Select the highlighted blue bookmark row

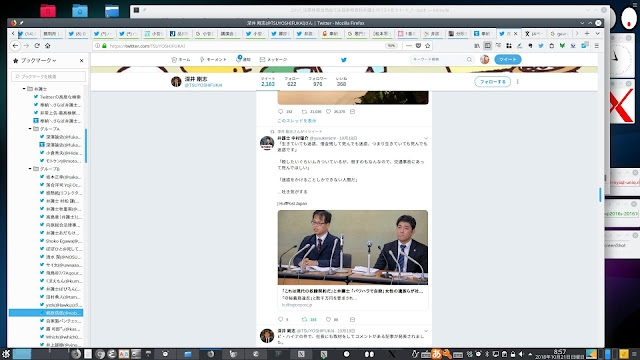click(46, 313)
